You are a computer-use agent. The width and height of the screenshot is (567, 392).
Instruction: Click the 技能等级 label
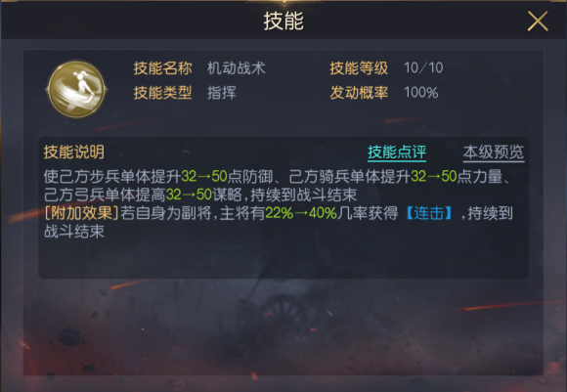tap(359, 68)
